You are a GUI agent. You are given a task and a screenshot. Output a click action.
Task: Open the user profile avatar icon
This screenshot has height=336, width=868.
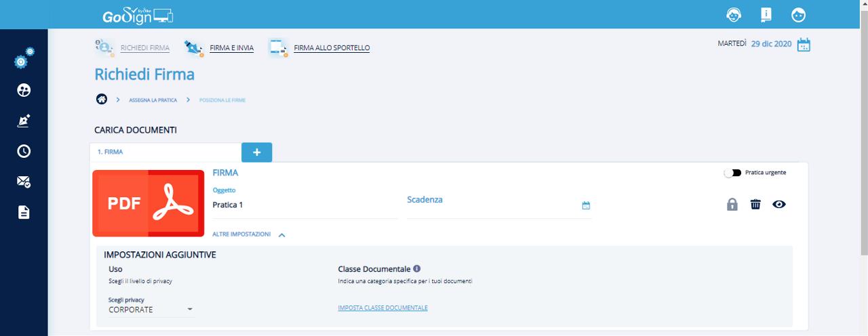tap(798, 15)
